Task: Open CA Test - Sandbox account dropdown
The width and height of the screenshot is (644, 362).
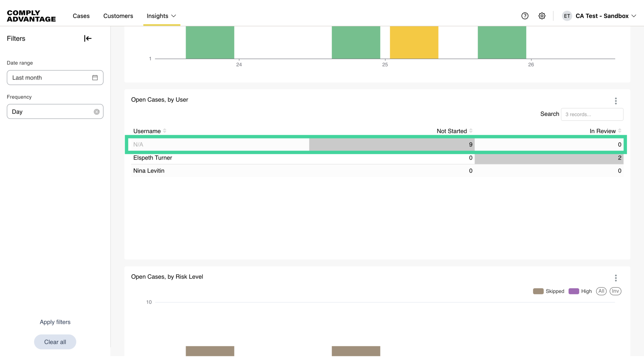Action: (x=602, y=16)
